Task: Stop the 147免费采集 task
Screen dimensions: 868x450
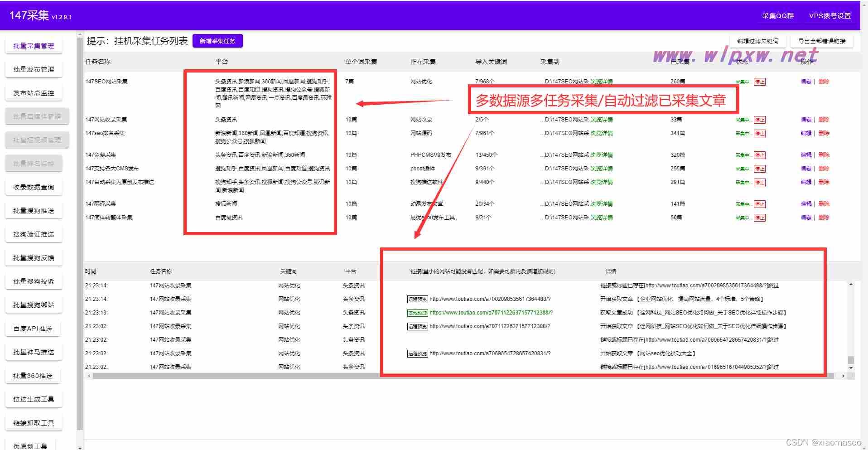Action: pyautogui.click(x=760, y=155)
